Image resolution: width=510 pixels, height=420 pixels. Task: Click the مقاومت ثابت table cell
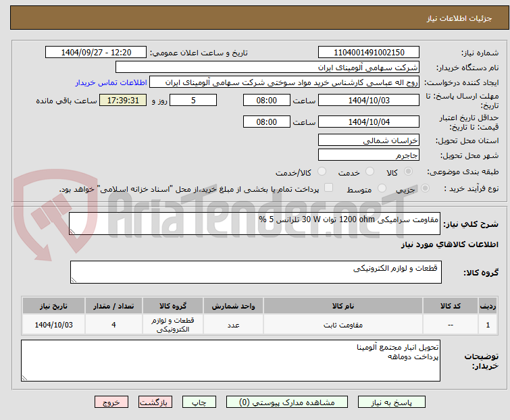343,325
